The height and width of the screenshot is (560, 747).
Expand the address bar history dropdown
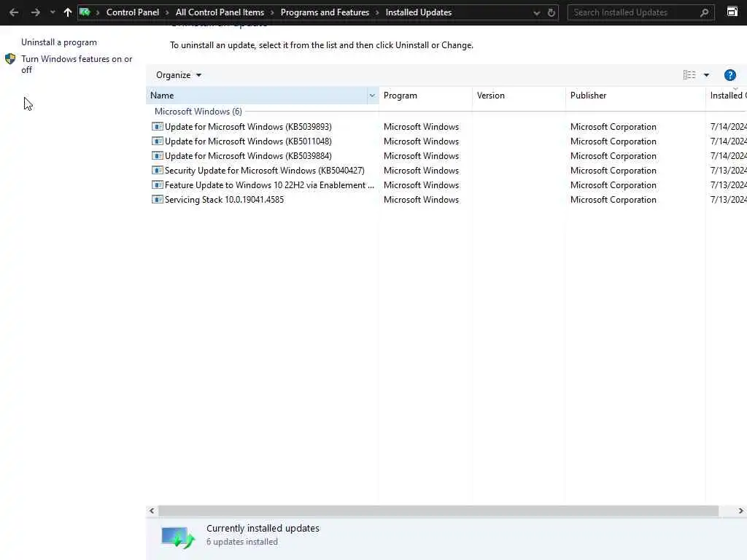pyautogui.click(x=537, y=13)
